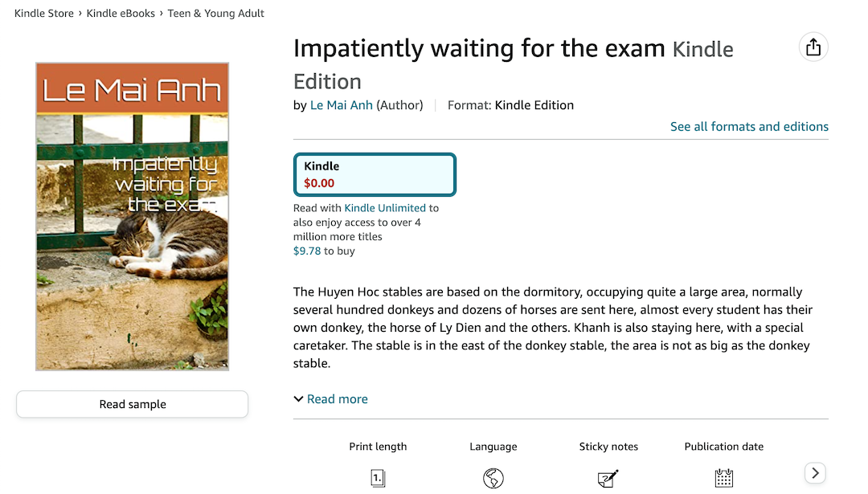Click the Print length label
The width and height of the screenshot is (868, 494).
(x=378, y=447)
